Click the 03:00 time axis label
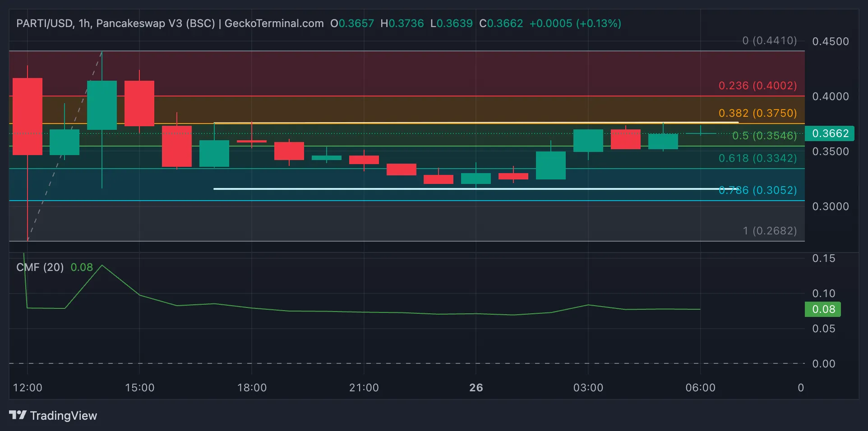 pyautogui.click(x=588, y=388)
